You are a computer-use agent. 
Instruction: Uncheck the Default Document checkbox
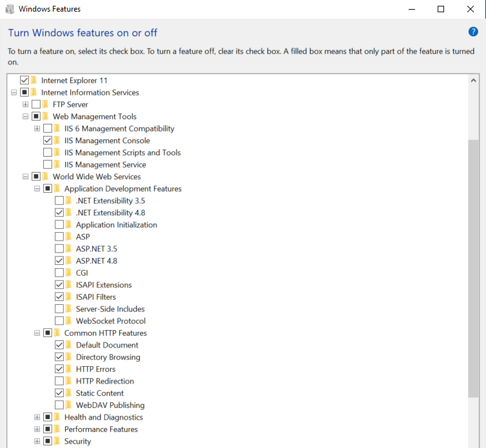[x=59, y=345]
